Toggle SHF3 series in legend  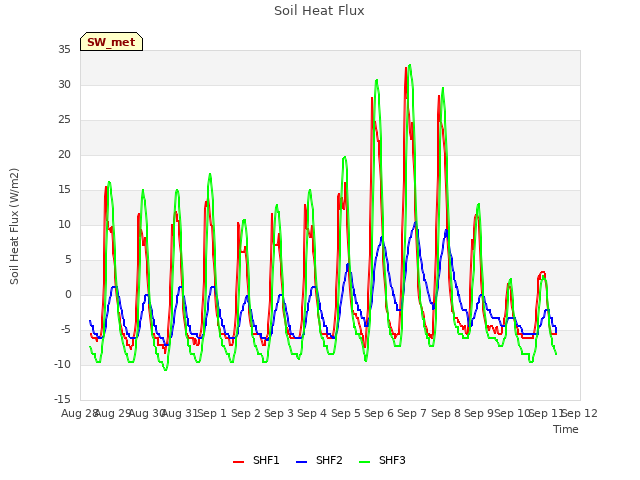(382, 460)
